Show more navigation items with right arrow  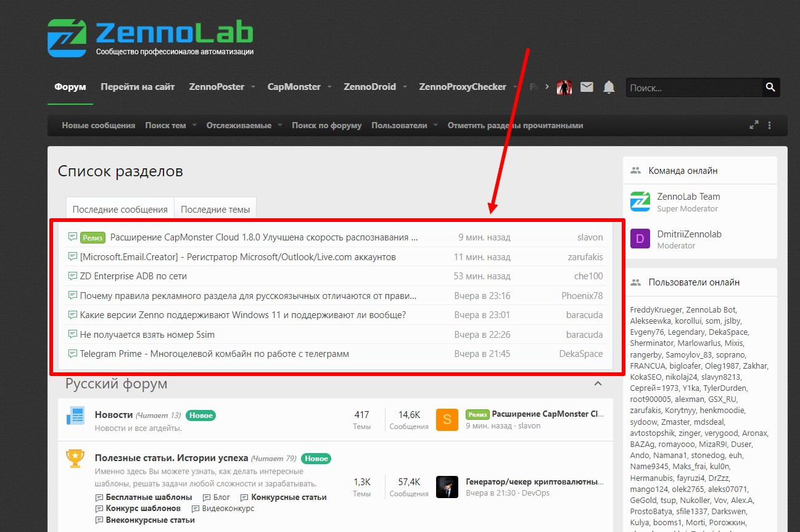point(546,87)
